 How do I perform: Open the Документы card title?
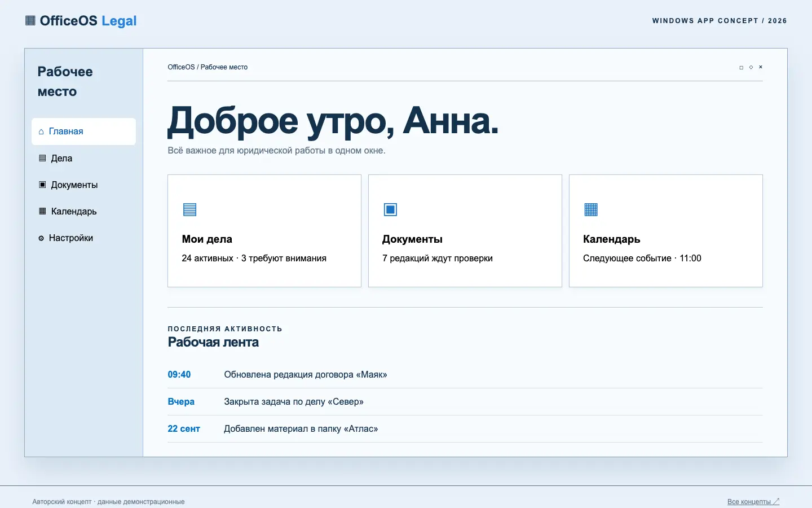pos(412,239)
